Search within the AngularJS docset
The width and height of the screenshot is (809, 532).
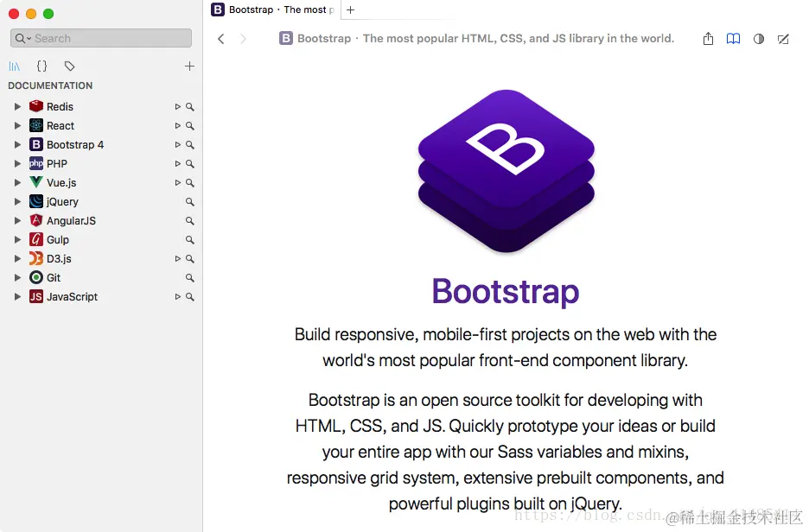pos(190,220)
